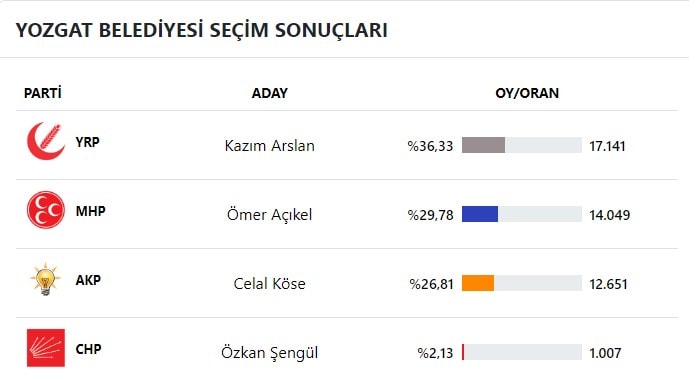This screenshot has height=377, width=689.
Task: Click the 17.141 vote count
Action: [x=607, y=146]
